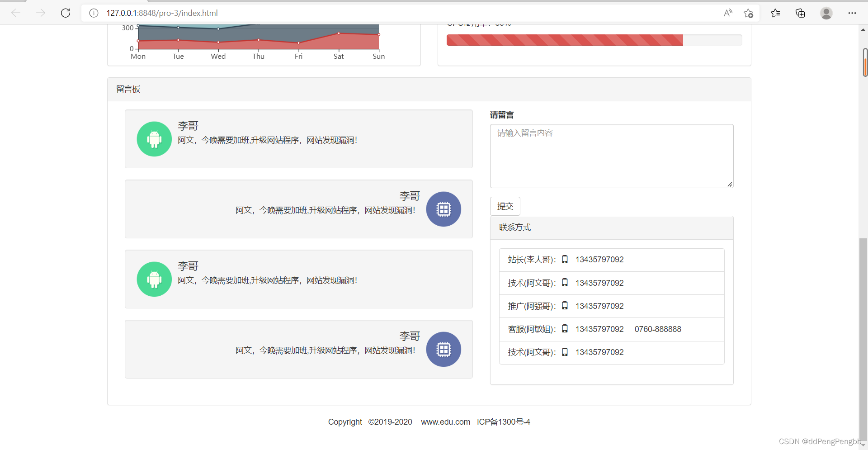This screenshot has width=868, height=450.
Task: Click www.edu.com in the footer
Action: (x=445, y=422)
